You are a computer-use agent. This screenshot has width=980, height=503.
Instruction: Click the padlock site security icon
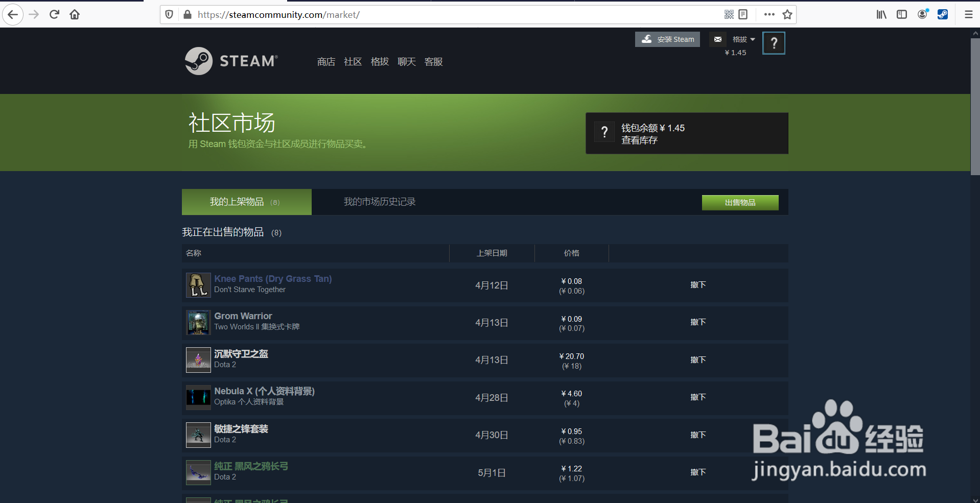coord(187,14)
